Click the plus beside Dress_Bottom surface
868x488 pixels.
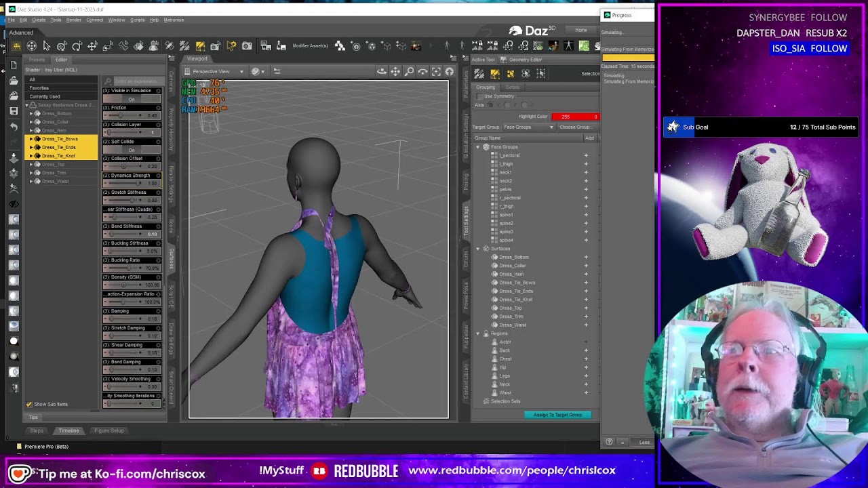coord(586,257)
